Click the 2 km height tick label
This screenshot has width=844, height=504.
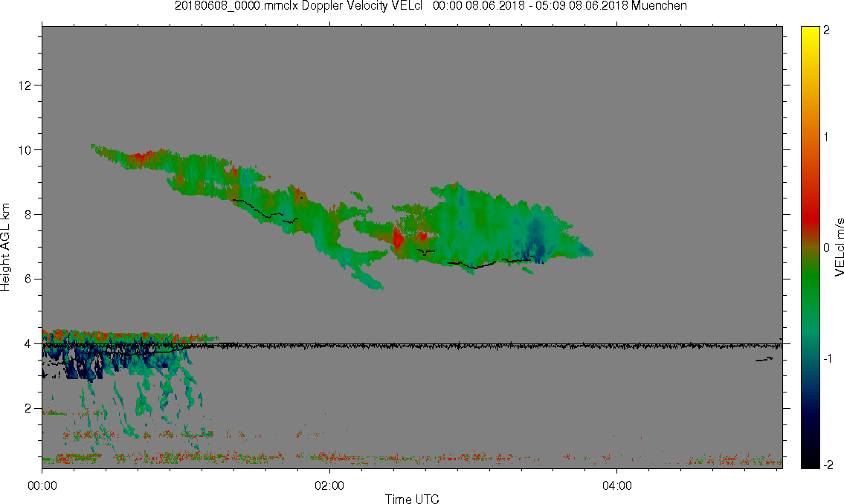point(28,408)
